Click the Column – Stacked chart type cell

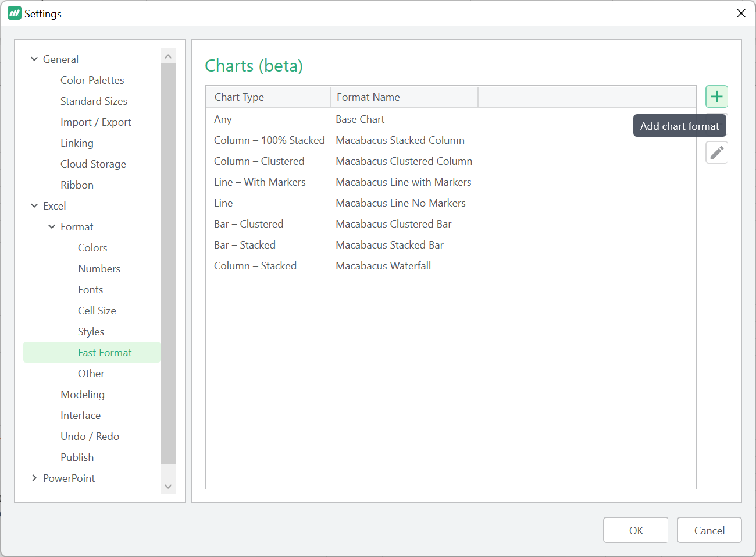(x=255, y=266)
